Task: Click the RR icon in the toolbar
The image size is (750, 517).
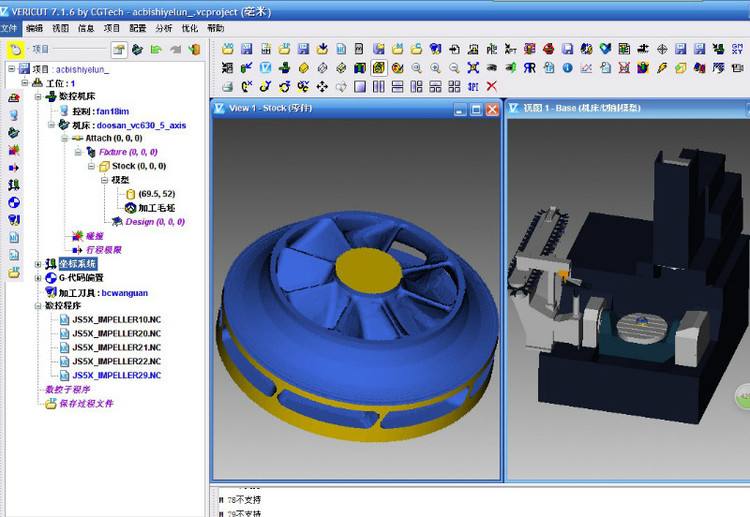Action: click(x=529, y=68)
